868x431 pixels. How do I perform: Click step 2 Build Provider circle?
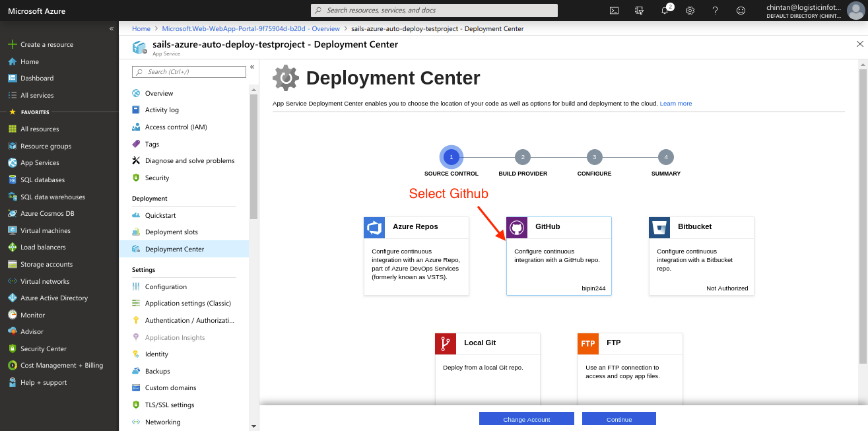pyautogui.click(x=523, y=157)
